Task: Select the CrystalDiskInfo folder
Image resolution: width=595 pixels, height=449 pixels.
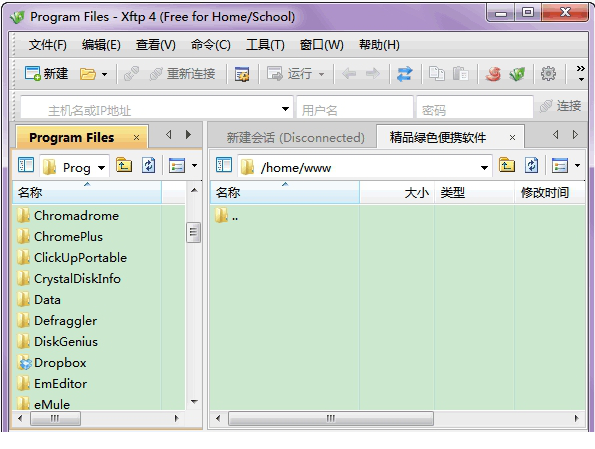Action: pos(69,279)
